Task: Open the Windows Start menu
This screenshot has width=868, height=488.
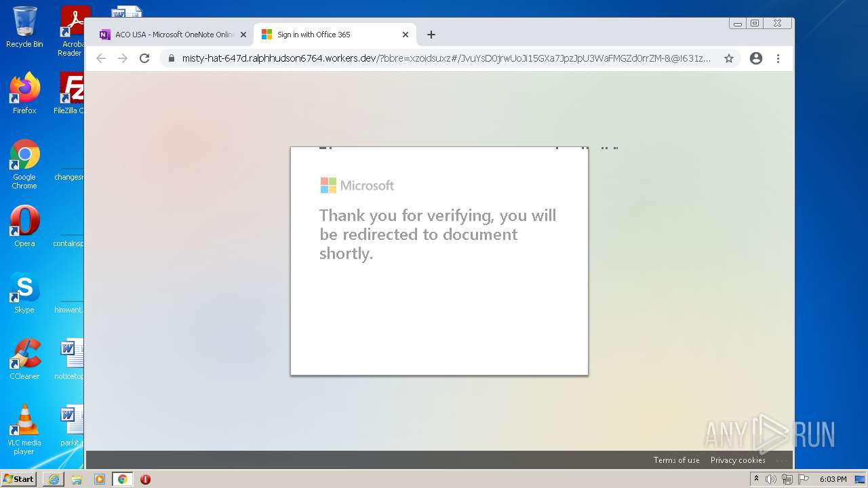Action: 19,479
